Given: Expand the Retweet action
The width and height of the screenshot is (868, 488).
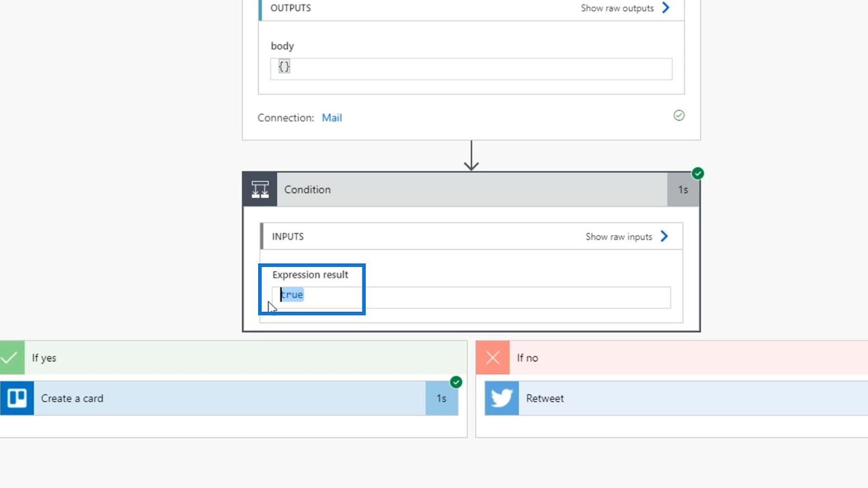Looking at the screenshot, I should tap(676, 398).
